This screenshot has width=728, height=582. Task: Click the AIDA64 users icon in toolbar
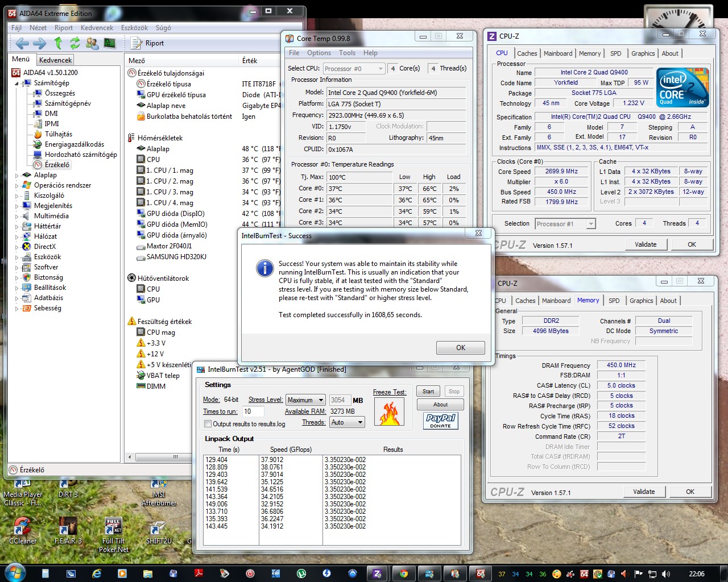click(x=92, y=43)
